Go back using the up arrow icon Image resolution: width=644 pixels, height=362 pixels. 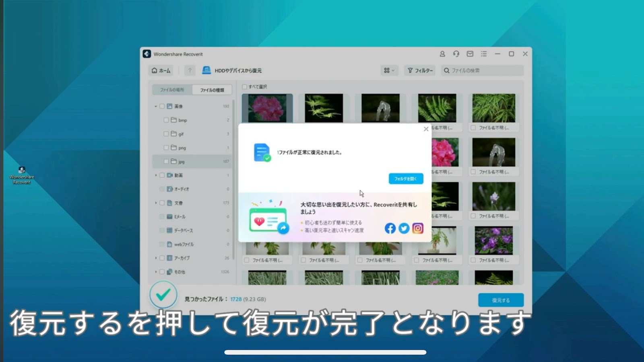pyautogui.click(x=190, y=70)
